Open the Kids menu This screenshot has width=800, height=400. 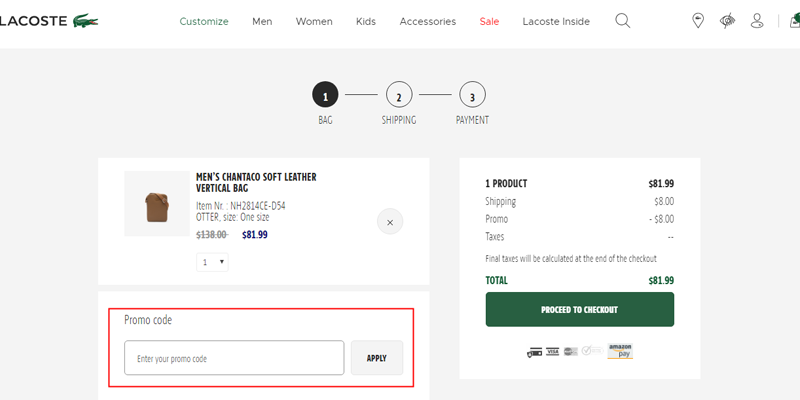[x=366, y=21]
